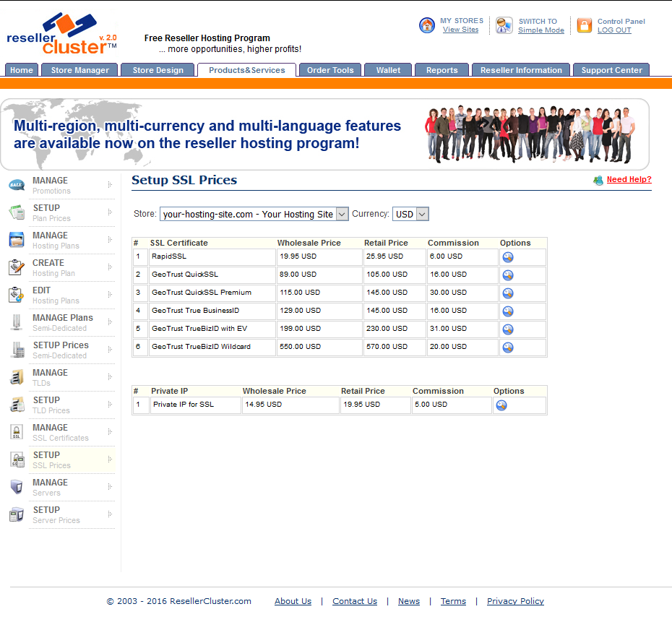Image resolution: width=672 pixels, height=617 pixels.
Task: Open options icon for GeoTrust True BusinessID
Action: pyautogui.click(x=508, y=311)
